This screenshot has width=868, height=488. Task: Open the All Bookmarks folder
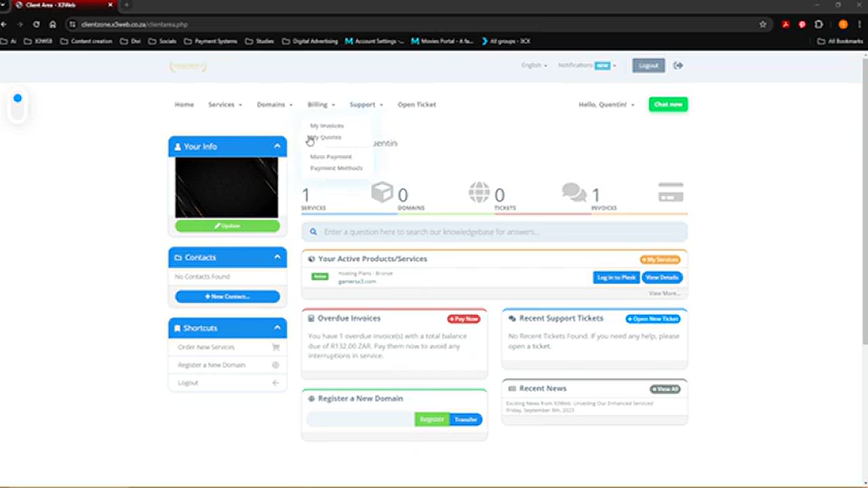(840, 41)
